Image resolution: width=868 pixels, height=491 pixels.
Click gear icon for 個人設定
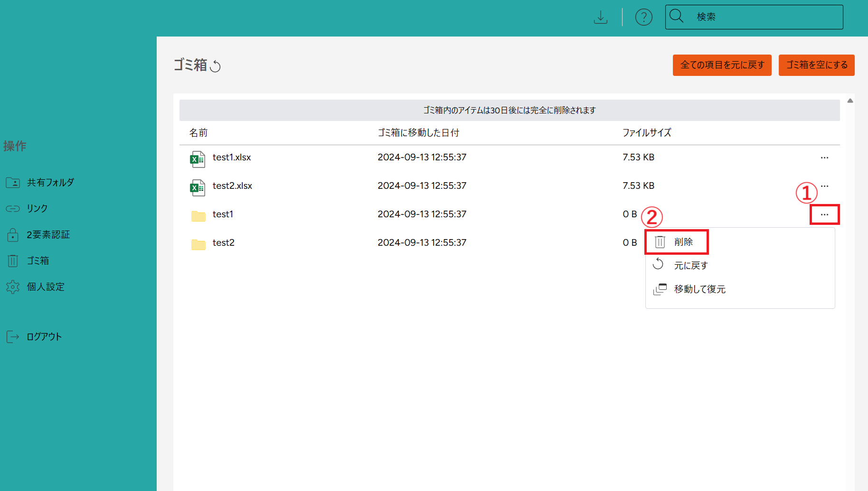click(13, 287)
